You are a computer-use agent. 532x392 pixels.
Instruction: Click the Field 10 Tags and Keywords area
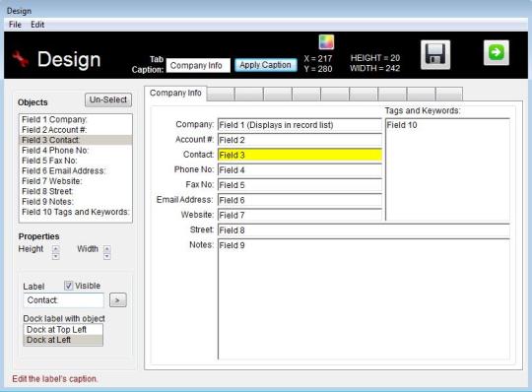pyautogui.click(x=447, y=169)
